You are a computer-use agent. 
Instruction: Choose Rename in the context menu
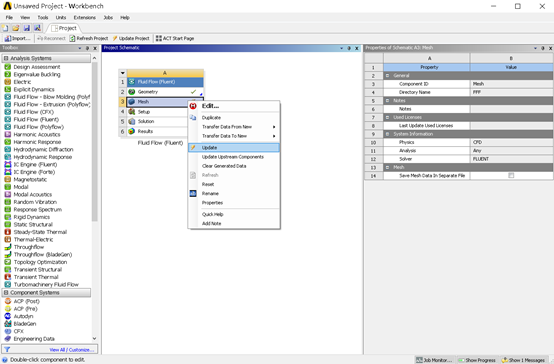click(x=234, y=193)
